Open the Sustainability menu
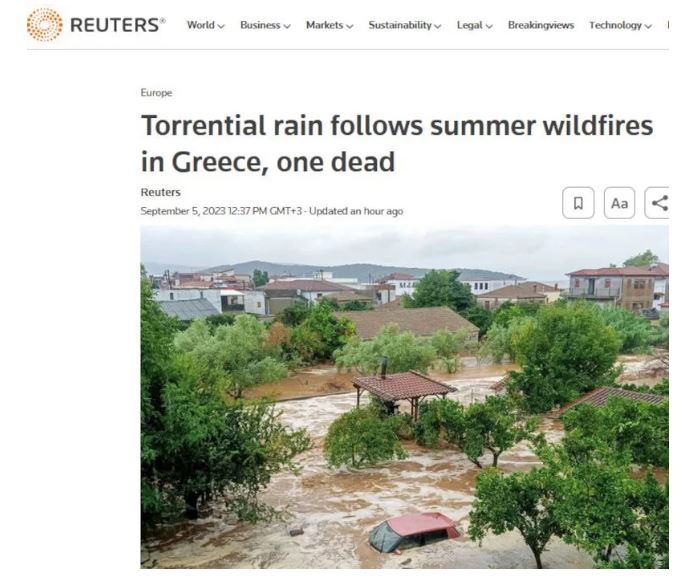 pyautogui.click(x=405, y=25)
